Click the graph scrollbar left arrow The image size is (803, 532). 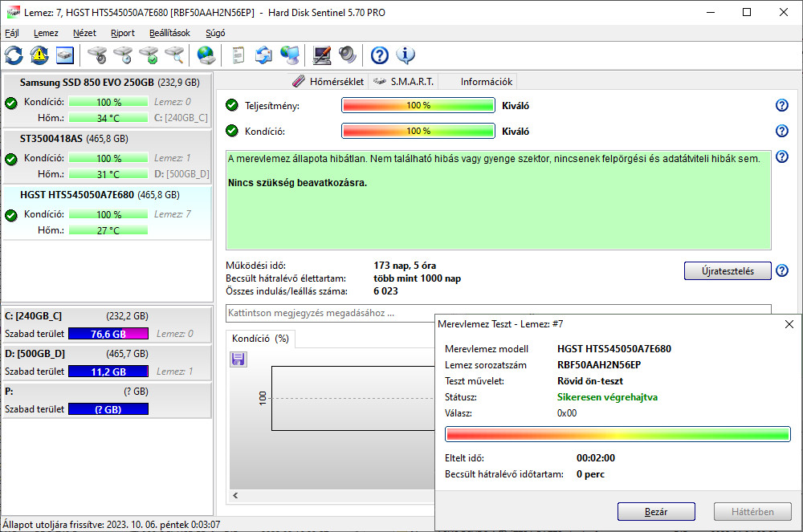pos(235,495)
